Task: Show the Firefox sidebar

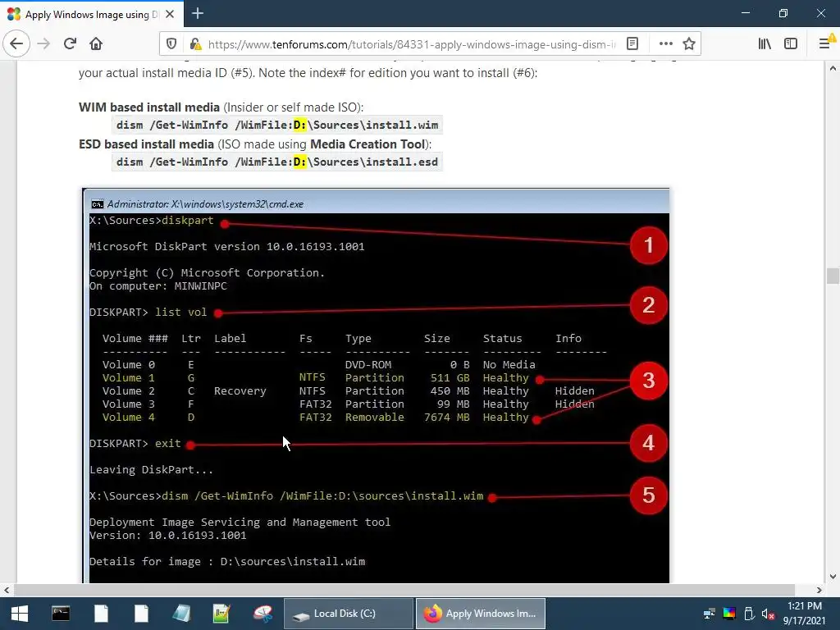Action: pos(791,43)
